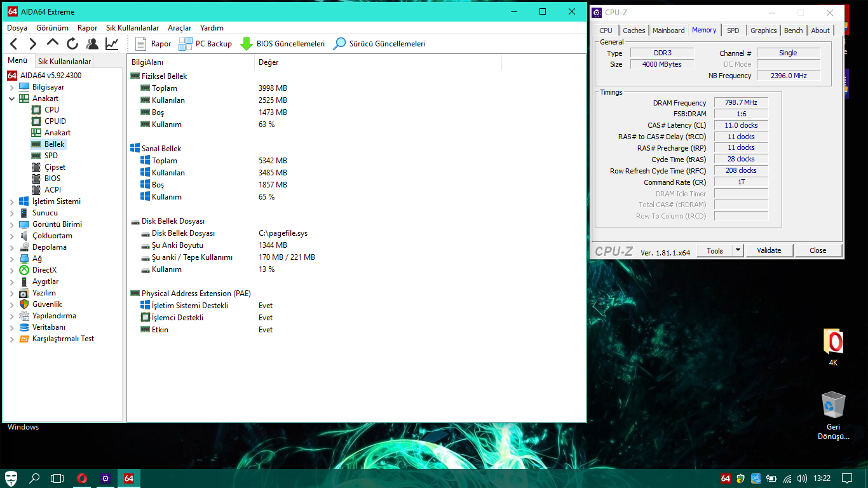Open CPU-Z Caches tab
Image resolution: width=868 pixels, height=488 pixels.
(x=634, y=30)
